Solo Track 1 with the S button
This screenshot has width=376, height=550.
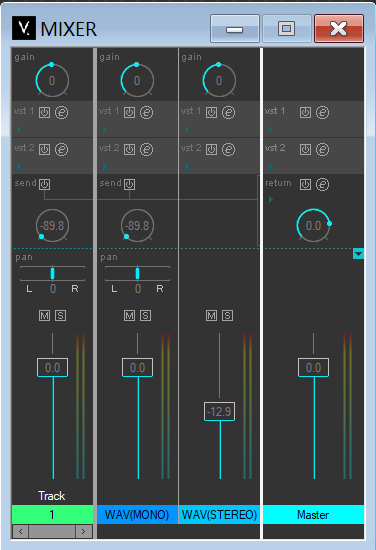click(x=60, y=316)
